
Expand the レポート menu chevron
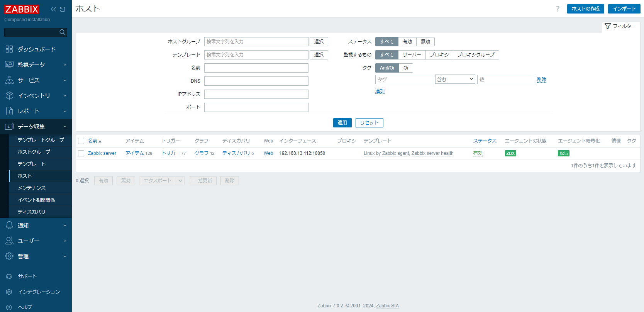[65, 111]
